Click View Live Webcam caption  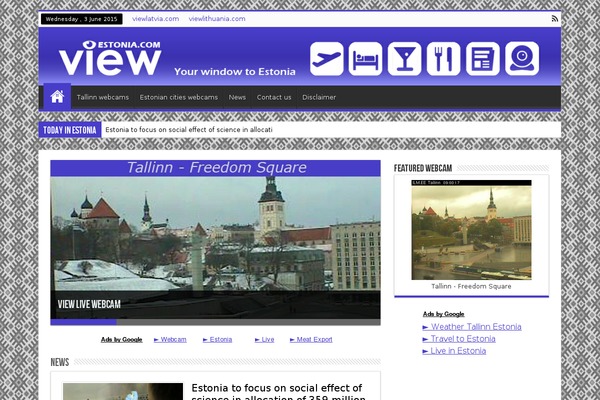pyautogui.click(x=89, y=304)
